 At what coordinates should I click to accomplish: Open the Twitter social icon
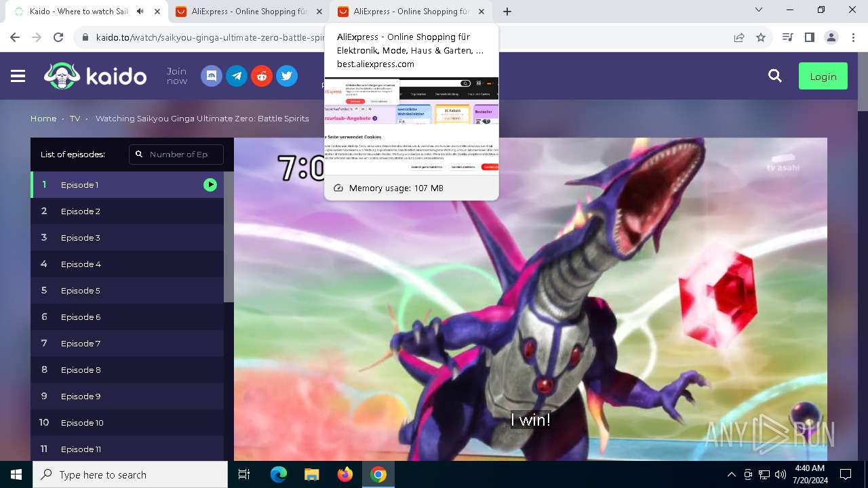tap(287, 76)
